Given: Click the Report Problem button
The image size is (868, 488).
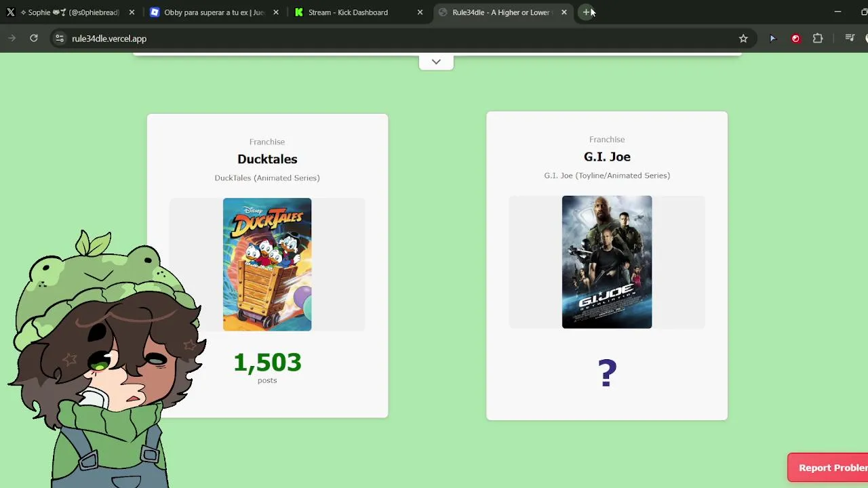Looking at the screenshot, I should coord(828,468).
